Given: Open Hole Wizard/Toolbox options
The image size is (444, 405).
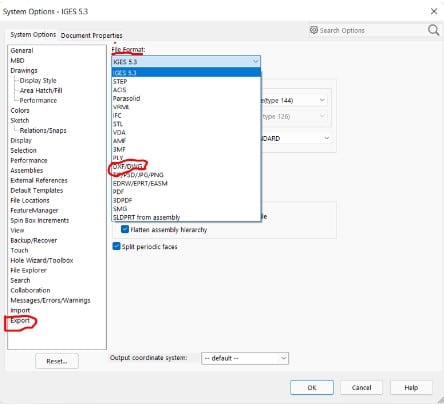Looking at the screenshot, I should pos(42,261).
